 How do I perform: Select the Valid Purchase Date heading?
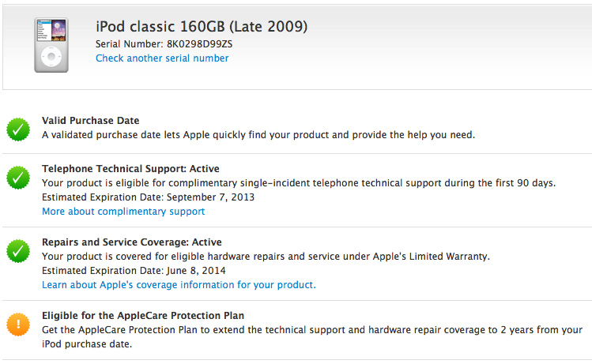pos(91,121)
